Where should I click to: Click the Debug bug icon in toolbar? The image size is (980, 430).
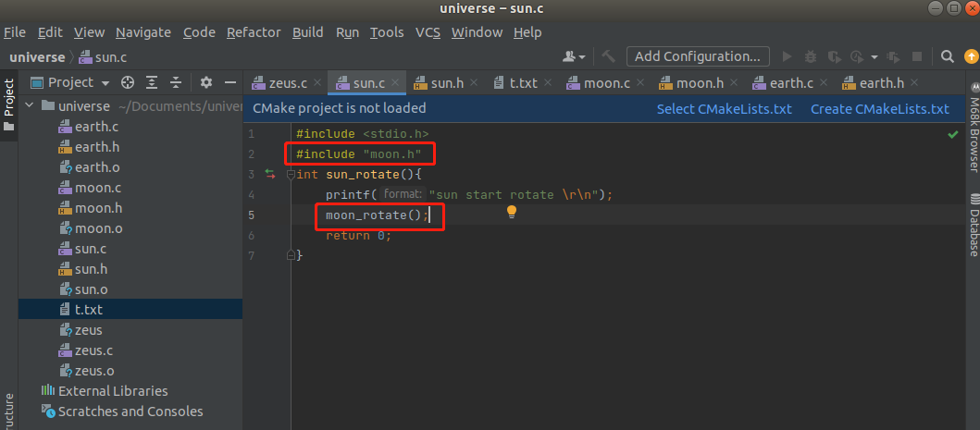812,56
